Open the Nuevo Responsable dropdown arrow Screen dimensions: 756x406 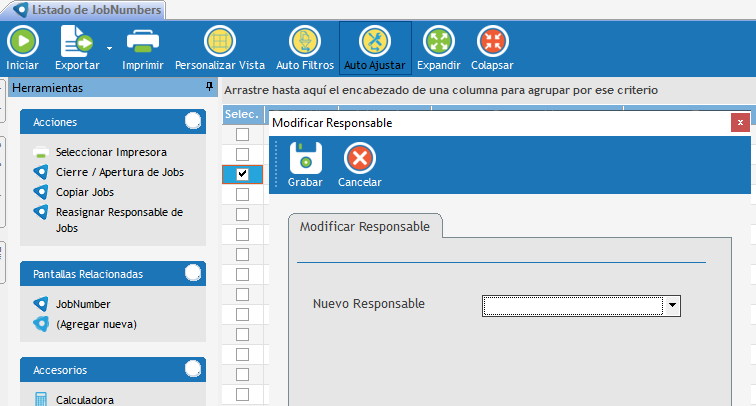(x=673, y=305)
